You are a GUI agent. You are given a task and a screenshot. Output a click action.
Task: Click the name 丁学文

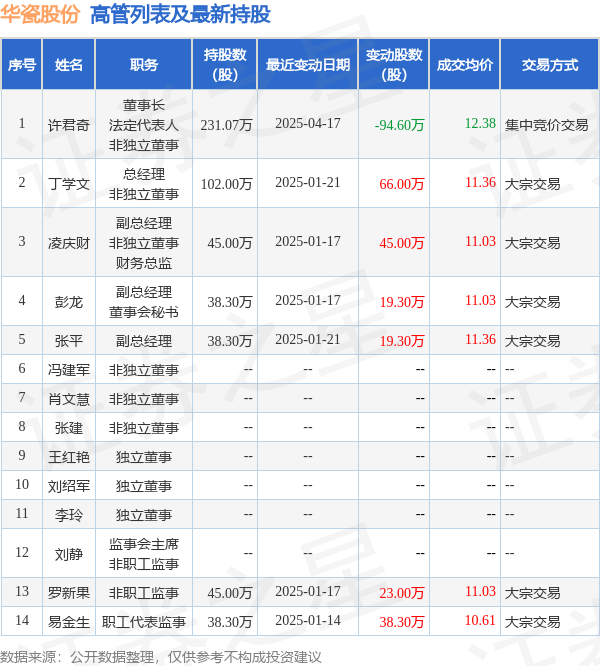pos(69,184)
